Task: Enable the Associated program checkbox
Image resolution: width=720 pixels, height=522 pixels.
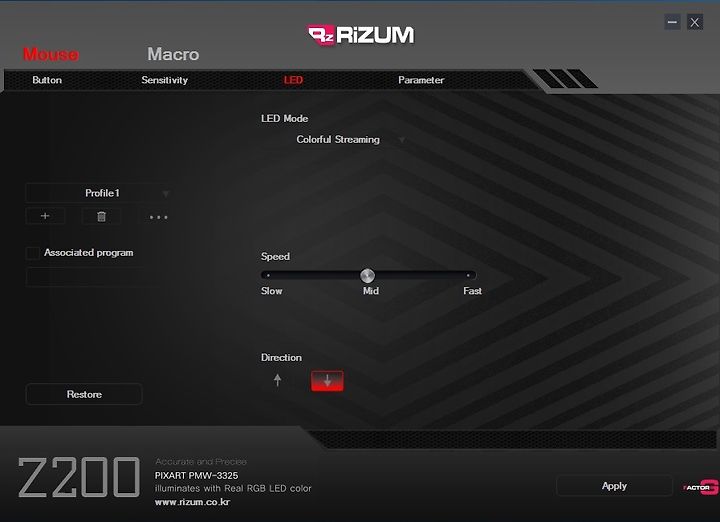Action: click(x=33, y=253)
